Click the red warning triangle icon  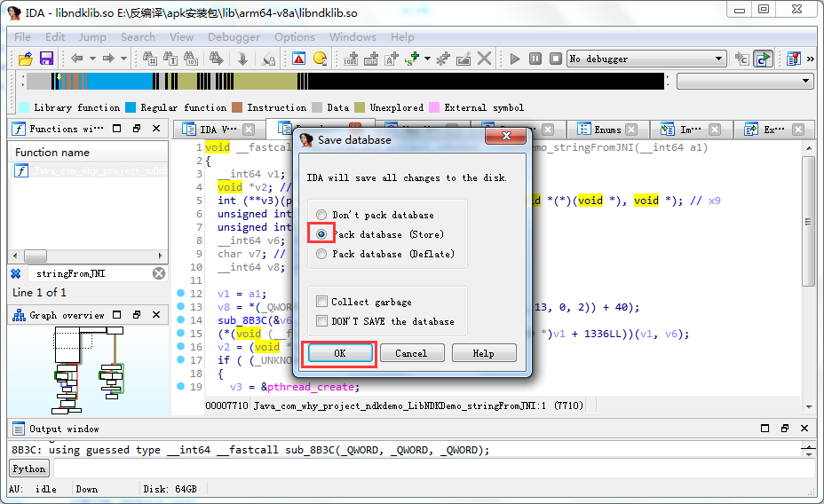(299, 59)
